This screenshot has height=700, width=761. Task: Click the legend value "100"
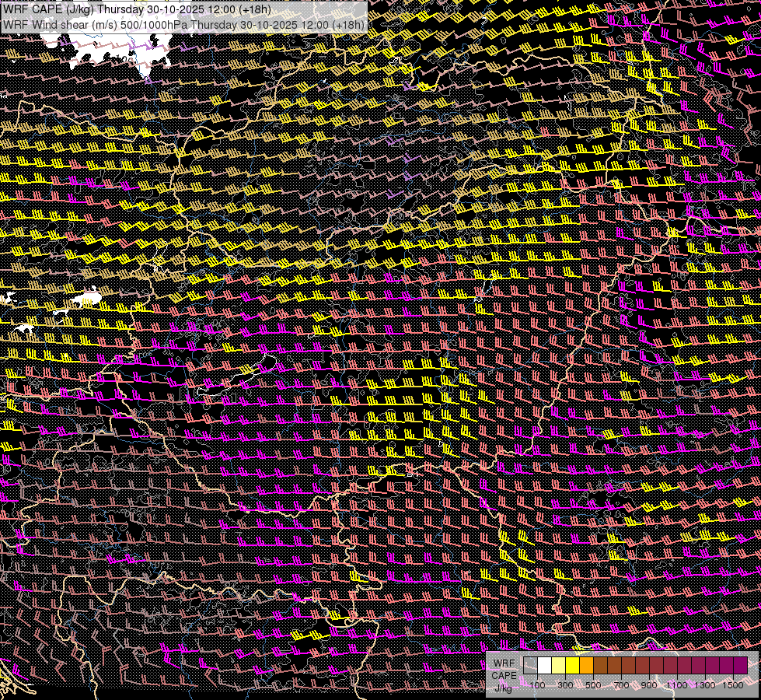click(x=538, y=685)
